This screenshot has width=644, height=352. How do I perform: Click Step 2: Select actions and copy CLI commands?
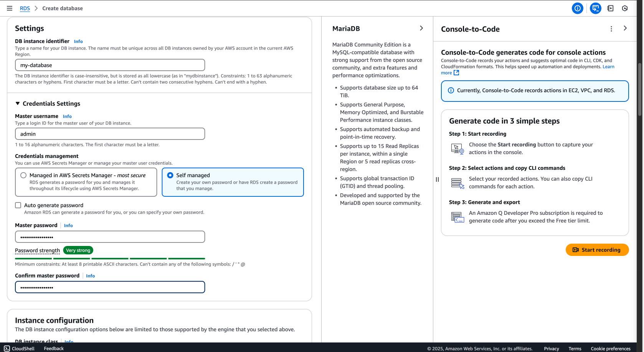507,168
